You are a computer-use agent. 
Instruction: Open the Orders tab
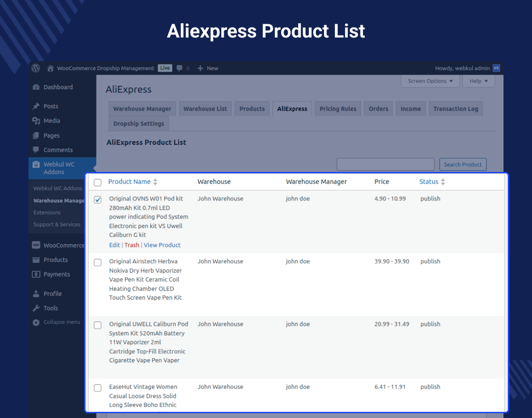(378, 109)
